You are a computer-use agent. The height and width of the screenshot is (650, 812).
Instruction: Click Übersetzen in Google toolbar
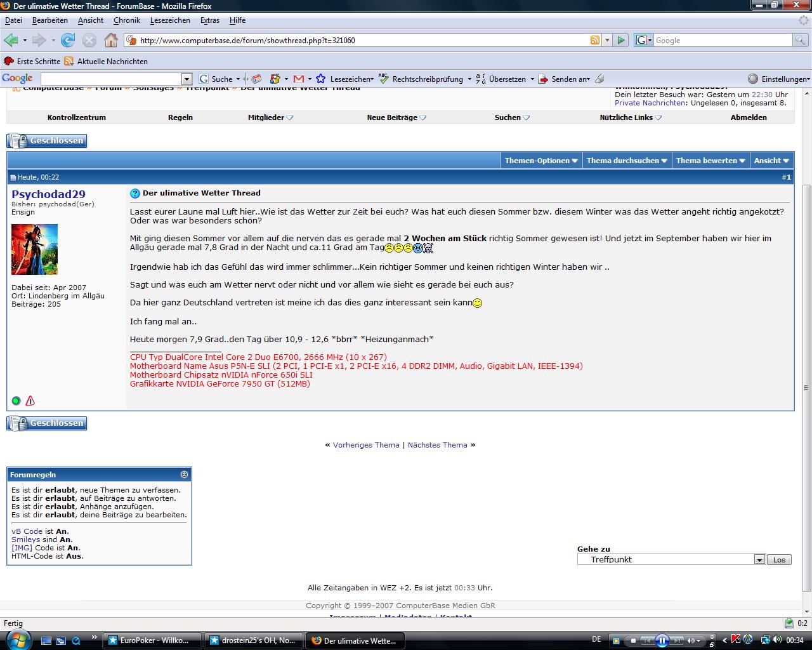pos(501,79)
